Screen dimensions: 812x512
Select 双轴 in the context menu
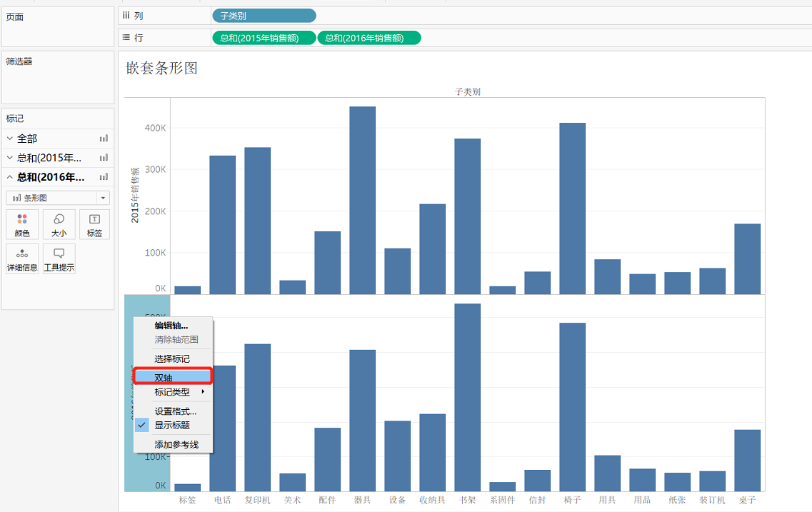(173, 376)
